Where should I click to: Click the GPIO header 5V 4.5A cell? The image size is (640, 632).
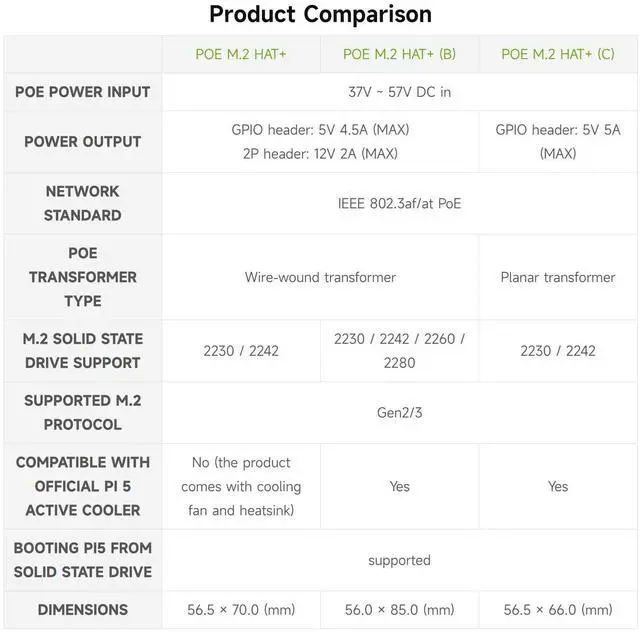pos(320,142)
